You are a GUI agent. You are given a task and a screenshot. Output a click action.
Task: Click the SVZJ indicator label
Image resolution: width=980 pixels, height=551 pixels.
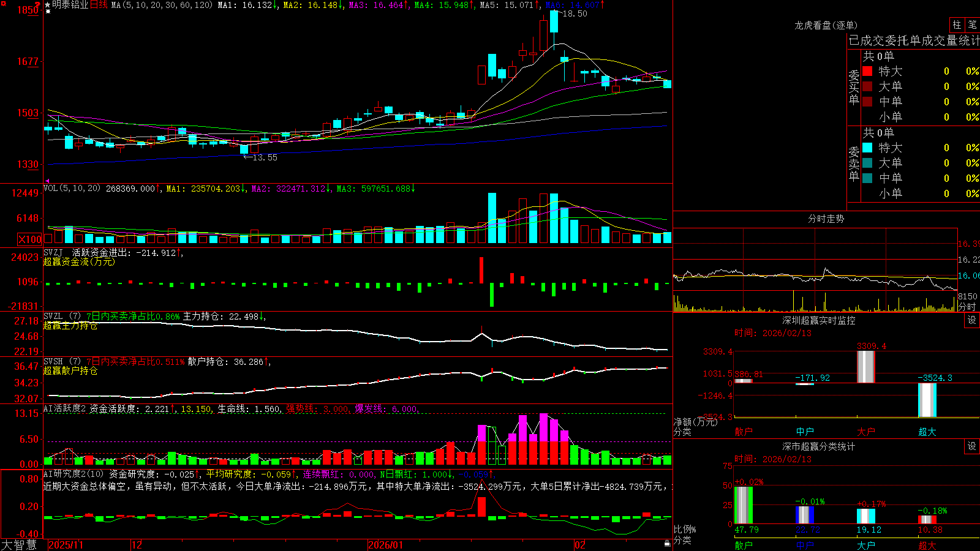[x=53, y=252]
